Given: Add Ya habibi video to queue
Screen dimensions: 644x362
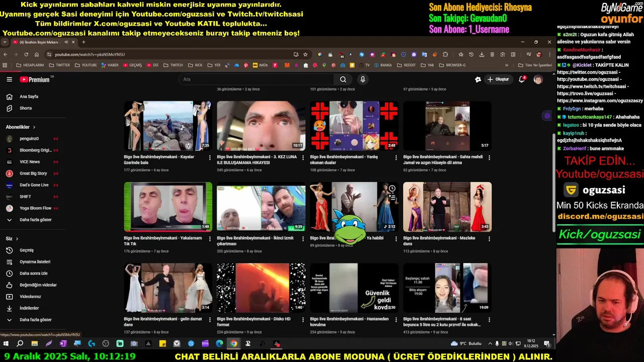Looking at the screenshot, I should click(x=392, y=199).
